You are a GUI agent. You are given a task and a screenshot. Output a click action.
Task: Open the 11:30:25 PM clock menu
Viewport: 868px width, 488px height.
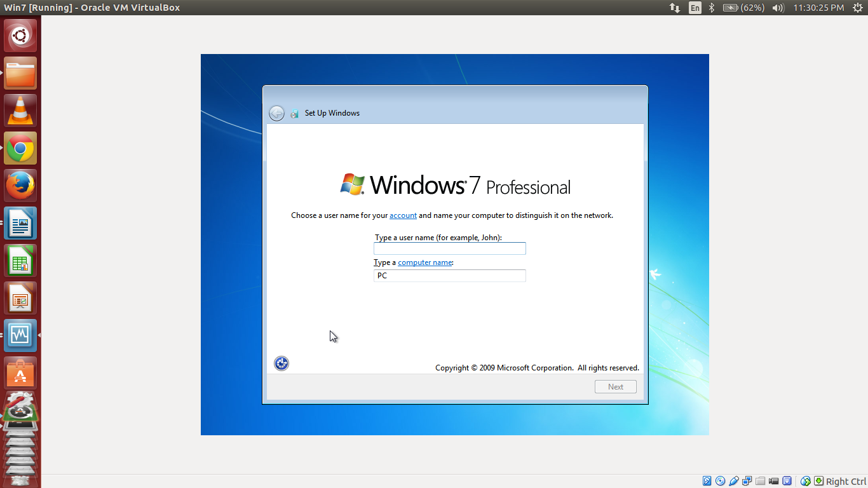coord(818,8)
